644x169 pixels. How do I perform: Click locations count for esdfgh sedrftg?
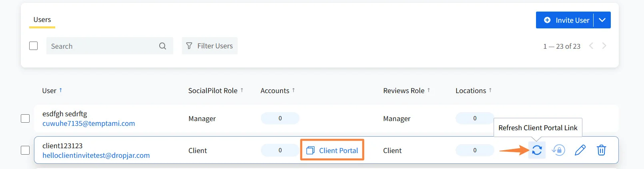tap(475, 118)
